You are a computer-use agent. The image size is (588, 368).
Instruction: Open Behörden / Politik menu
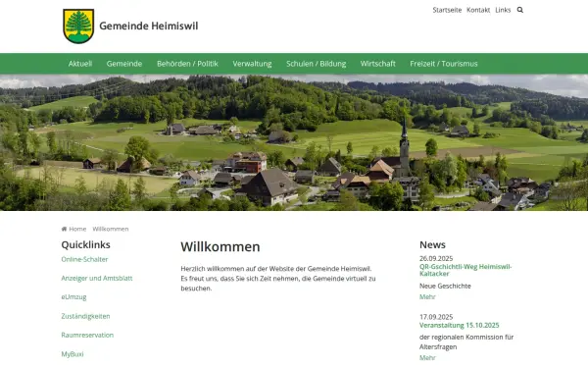[x=187, y=64]
